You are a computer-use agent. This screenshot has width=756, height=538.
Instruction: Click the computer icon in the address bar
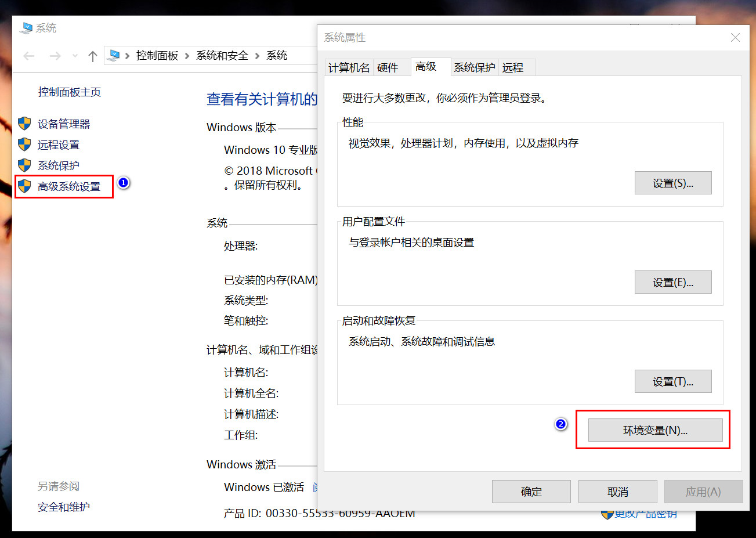click(114, 56)
